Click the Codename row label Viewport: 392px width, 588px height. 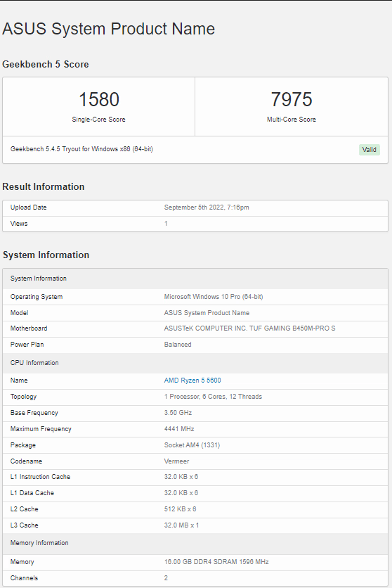coord(26,461)
